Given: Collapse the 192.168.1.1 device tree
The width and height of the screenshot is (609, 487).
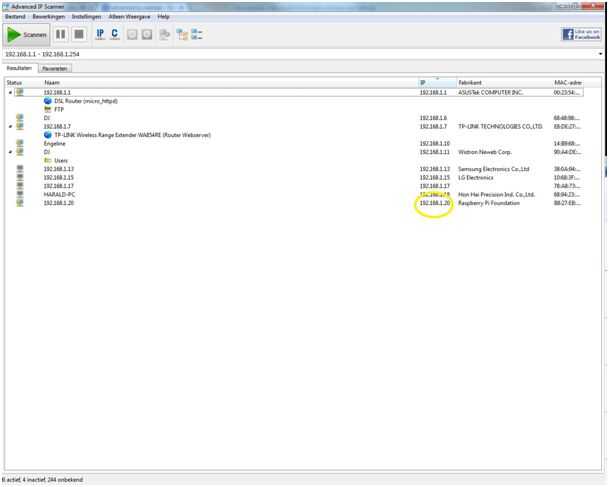Looking at the screenshot, I should (x=10, y=92).
